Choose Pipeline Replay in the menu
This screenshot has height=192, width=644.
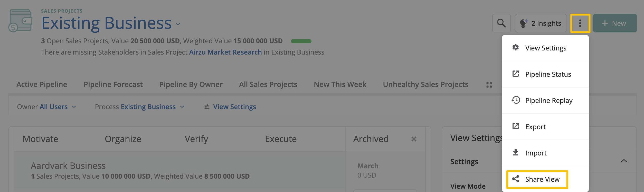tap(545, 100)
